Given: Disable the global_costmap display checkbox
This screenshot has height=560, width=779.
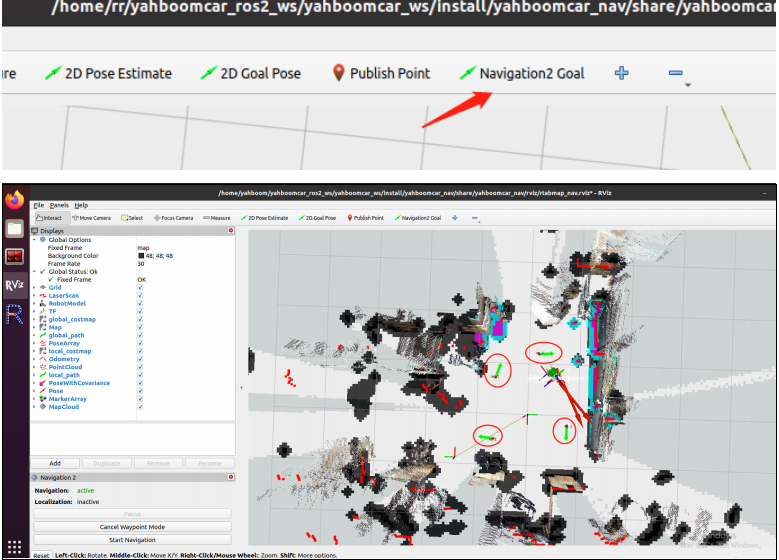Looking at the screenshot, I should pyautogui.click(x=140, y=320).
